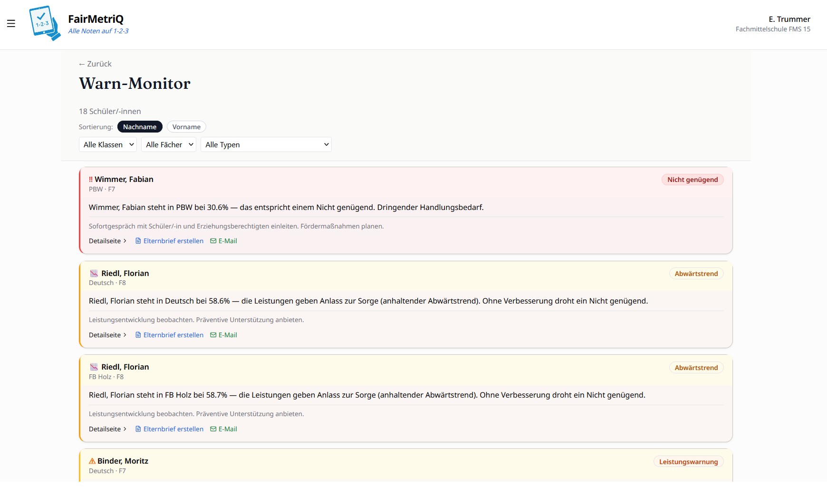827x504 pixels.
Task: Click envelope icon in Riedl Deutsch E-Mail link
Action: (x=213, y=335)
